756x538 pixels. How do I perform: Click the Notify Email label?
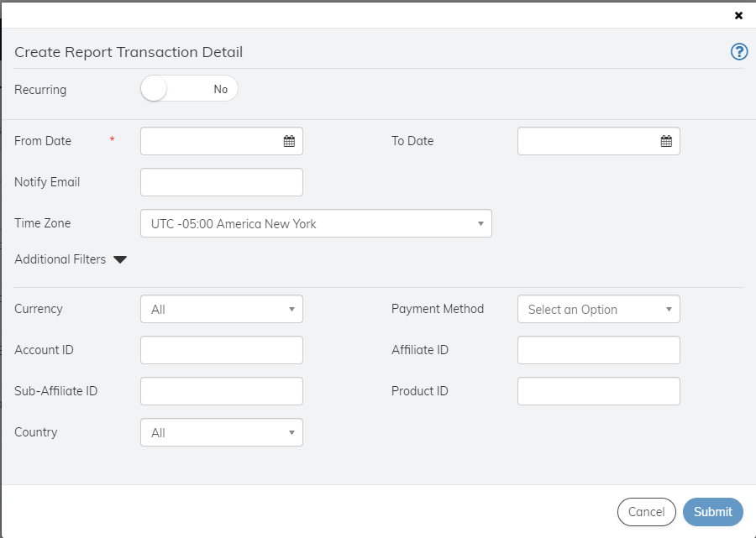[47, 182]
